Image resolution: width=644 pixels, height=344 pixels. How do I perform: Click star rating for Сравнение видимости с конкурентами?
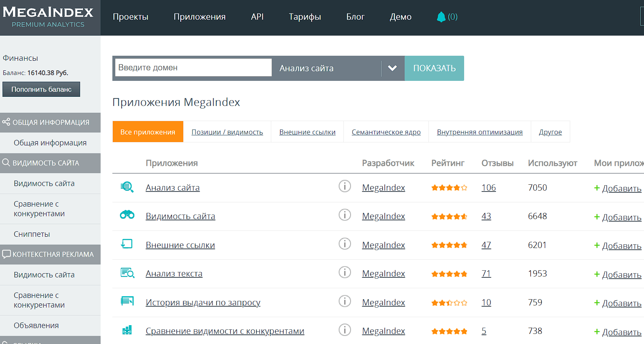[449, 331]
